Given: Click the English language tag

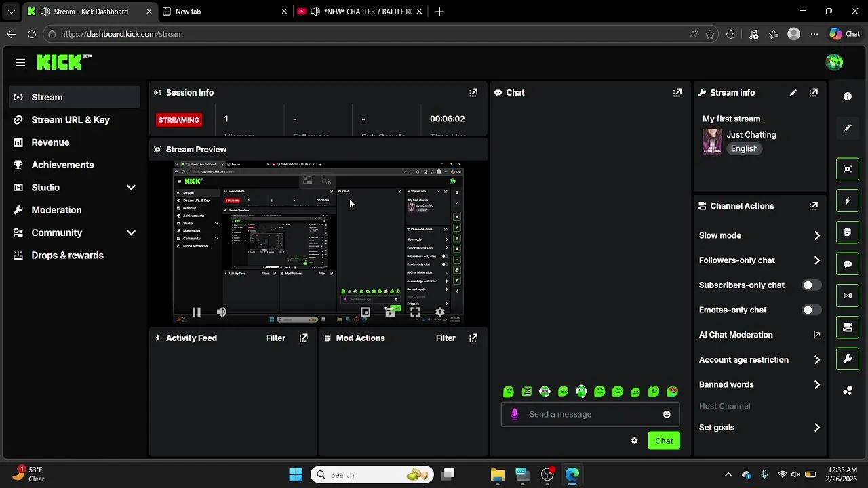Looking at the screenshot, I should (x=744, y=149).
